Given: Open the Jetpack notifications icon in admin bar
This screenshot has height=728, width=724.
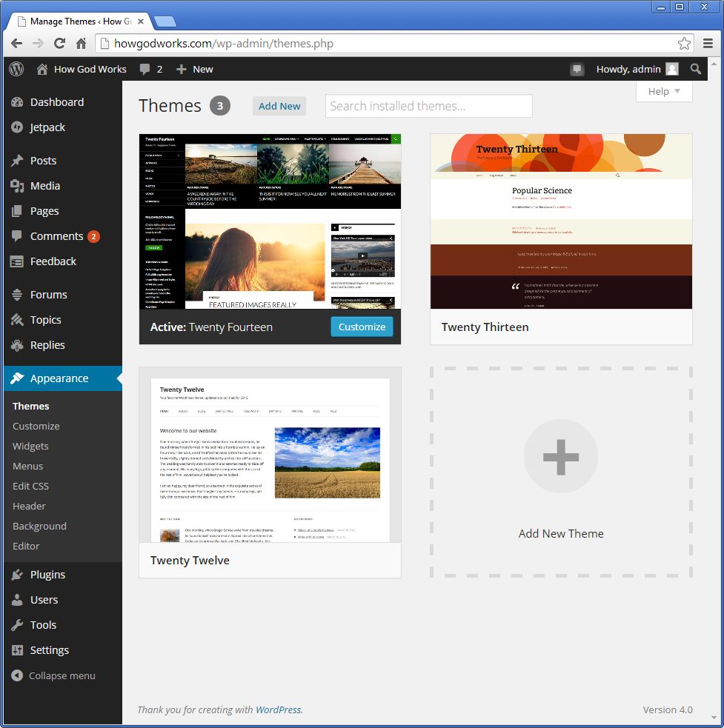Looking at the screenshot, I should (x=577, y=69).
